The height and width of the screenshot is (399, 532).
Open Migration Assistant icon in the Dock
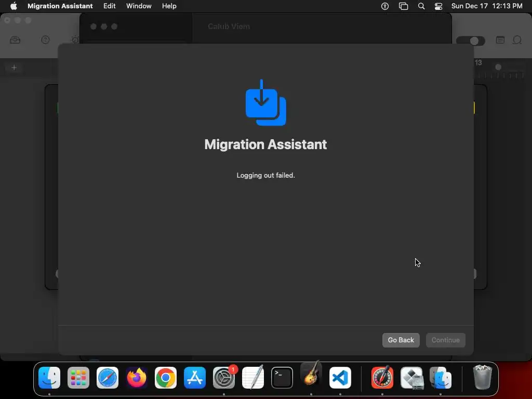[441, 378]
